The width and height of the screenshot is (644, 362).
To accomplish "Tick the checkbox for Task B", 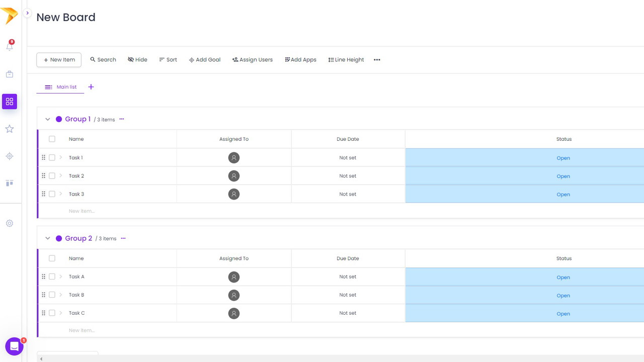I will pyautogui.click(x=52, y=295).
